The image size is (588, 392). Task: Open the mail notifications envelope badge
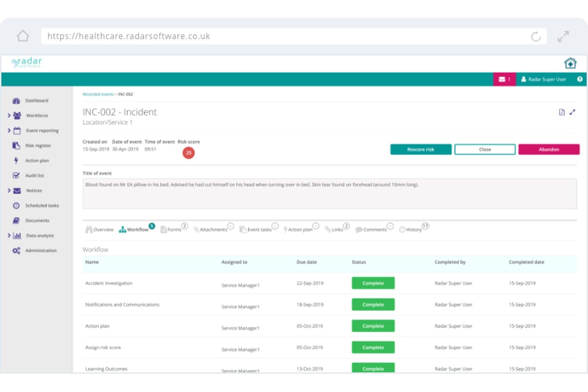(x=505, y=79)
